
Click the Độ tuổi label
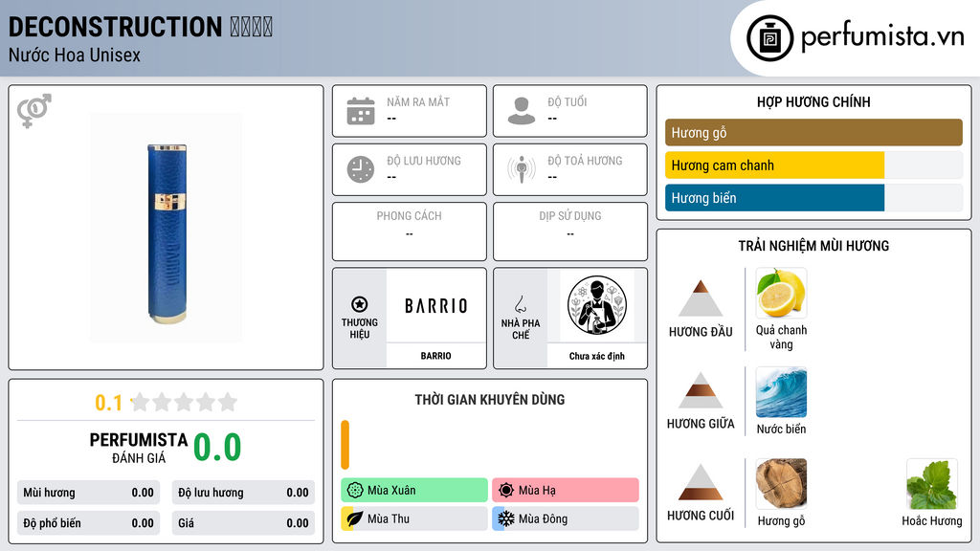(567, 101)
